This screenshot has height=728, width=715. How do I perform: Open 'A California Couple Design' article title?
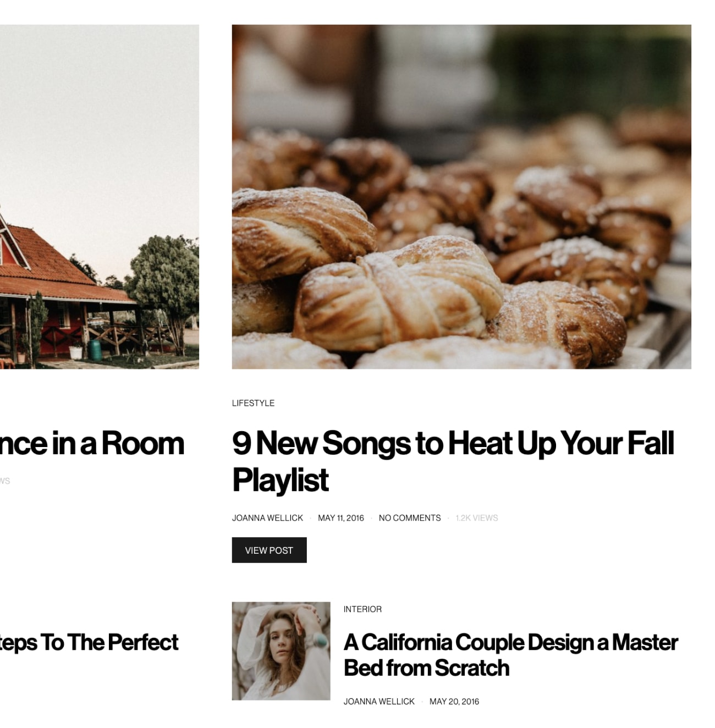(x=510, y=655)
